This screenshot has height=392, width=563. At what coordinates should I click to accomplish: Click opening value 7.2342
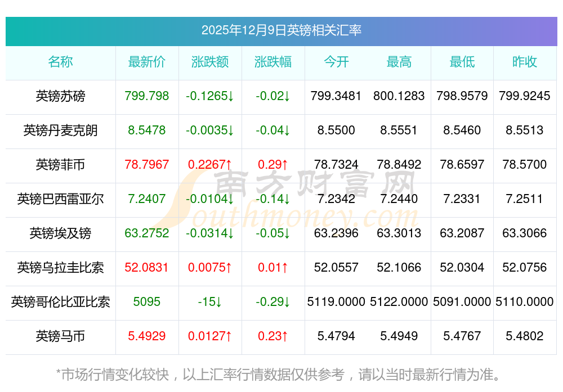[336, 199]
